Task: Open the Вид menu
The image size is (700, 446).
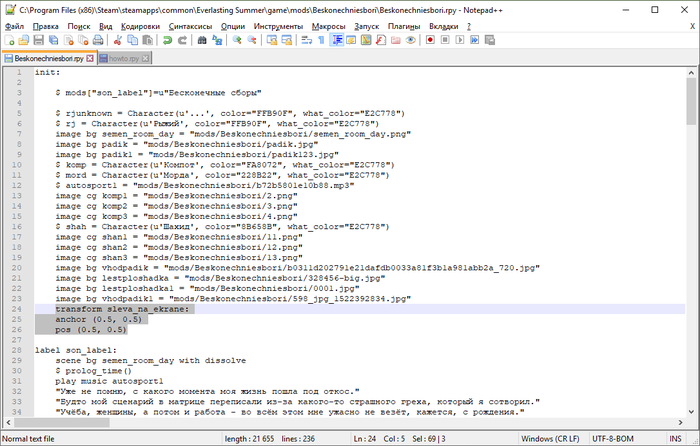Action: tap(106, 26)
